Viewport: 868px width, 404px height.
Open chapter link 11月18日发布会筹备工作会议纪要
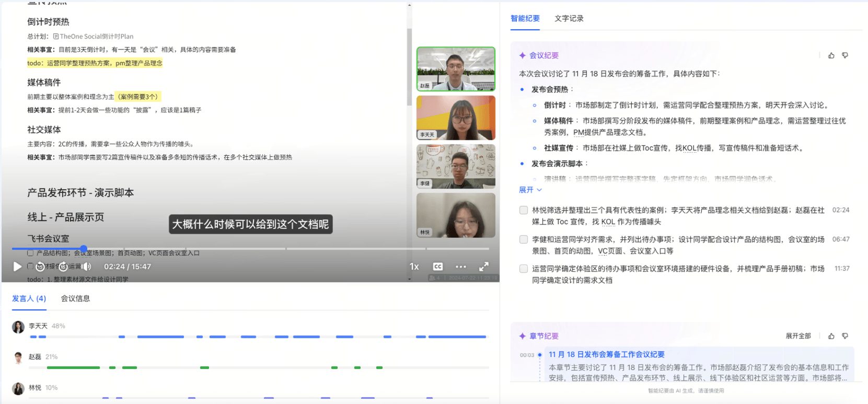606,354
